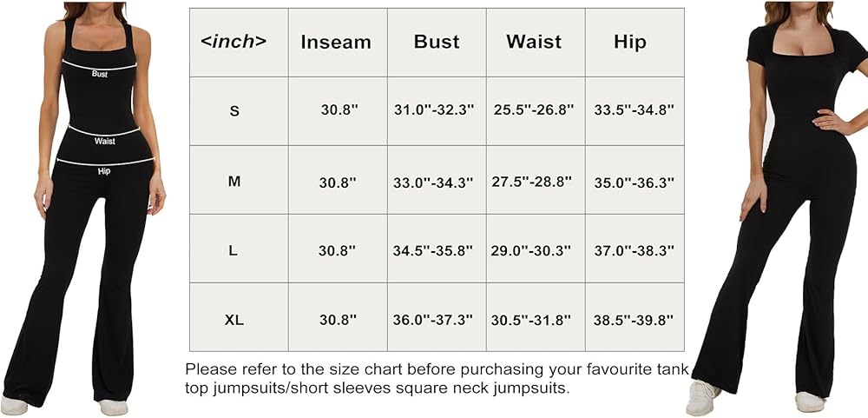Click the large hip value 37.0''-38.3''
Screen dimensions: 868x418
coord(635,250)
